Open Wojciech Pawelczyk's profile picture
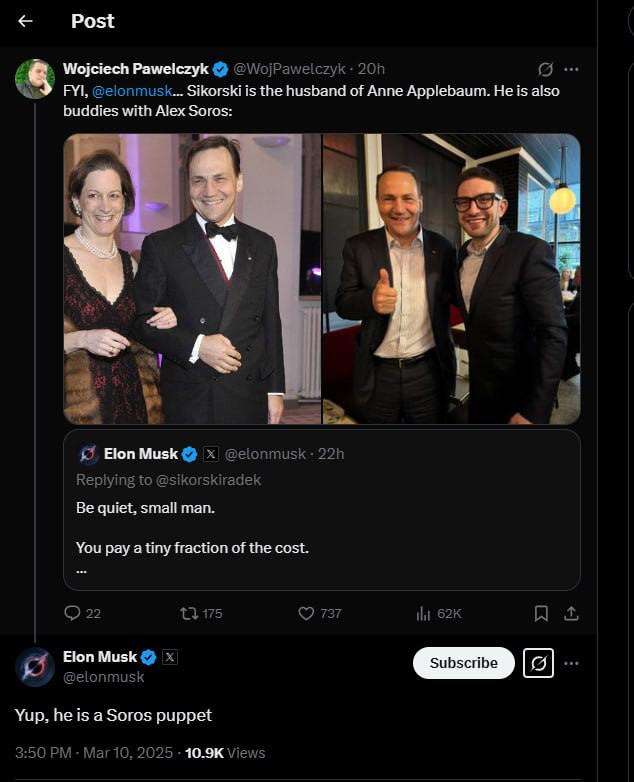Image resolution: width=634 pixels, height=782 pixels. tap(35, 79)
